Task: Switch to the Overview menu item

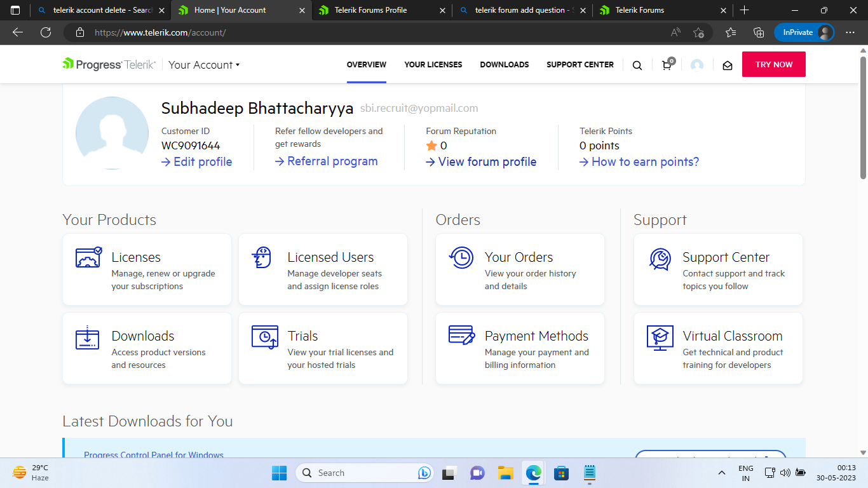Action: [367, 65]
